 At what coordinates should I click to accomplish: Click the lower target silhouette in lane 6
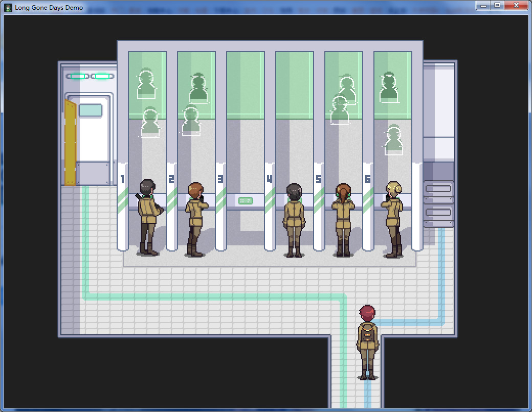coord(393,140)
